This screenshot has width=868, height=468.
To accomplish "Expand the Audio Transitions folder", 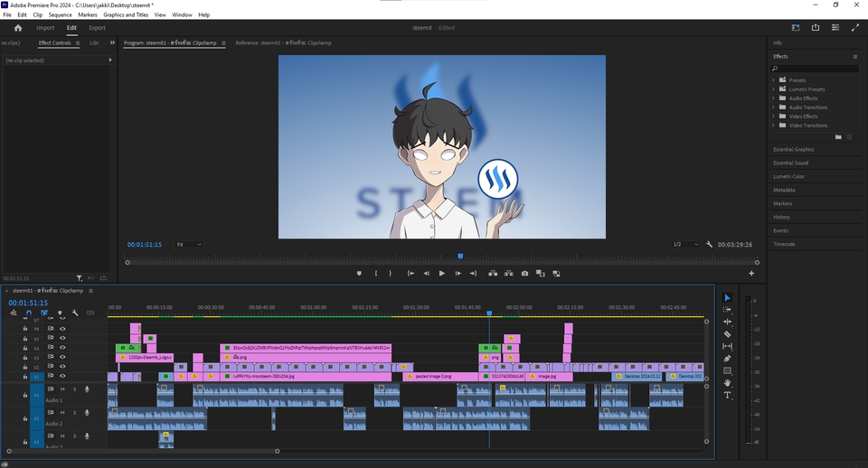I will pos(773,108).
